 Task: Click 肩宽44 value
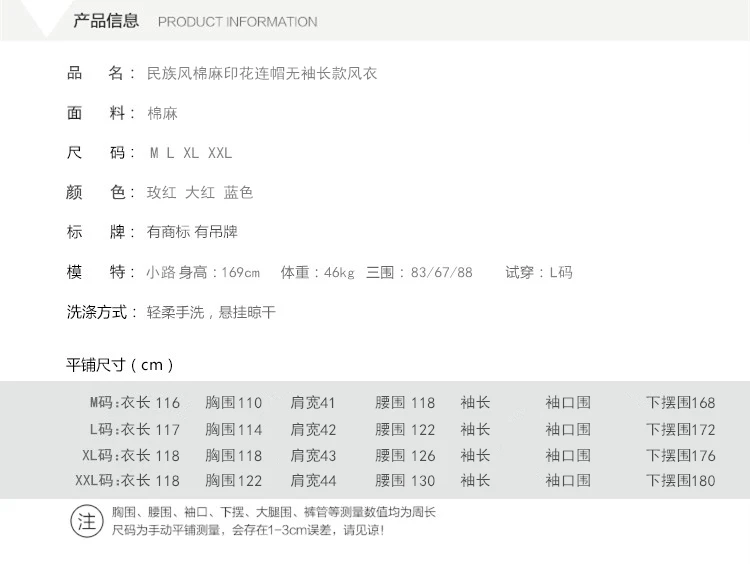pos(313,480)
